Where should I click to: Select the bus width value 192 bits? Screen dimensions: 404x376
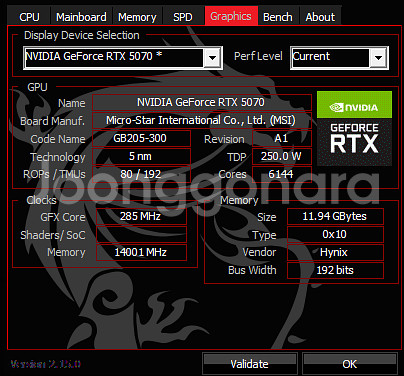(335, 270)
